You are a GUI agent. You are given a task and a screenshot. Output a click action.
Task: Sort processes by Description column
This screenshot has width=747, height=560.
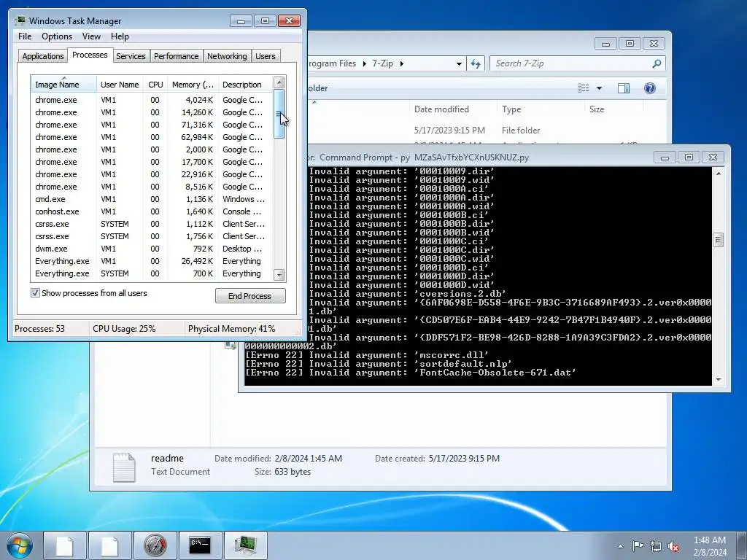245,85
